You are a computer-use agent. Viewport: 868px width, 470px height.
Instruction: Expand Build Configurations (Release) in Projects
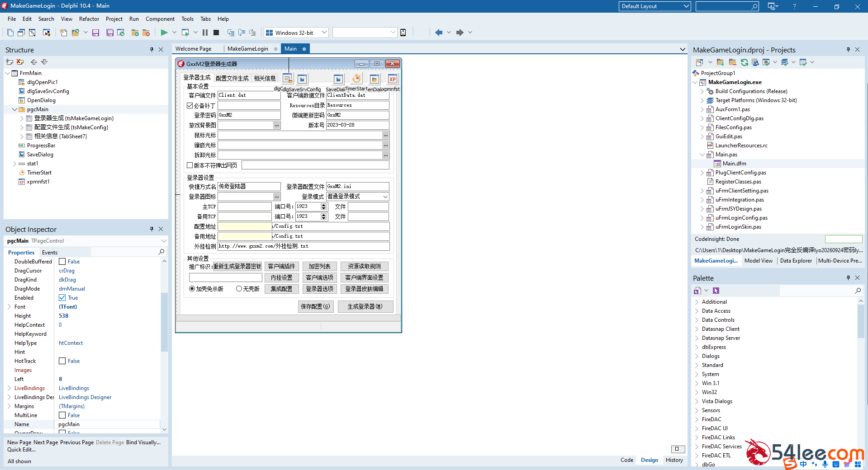pyautogui.click(x=702, y=91)
